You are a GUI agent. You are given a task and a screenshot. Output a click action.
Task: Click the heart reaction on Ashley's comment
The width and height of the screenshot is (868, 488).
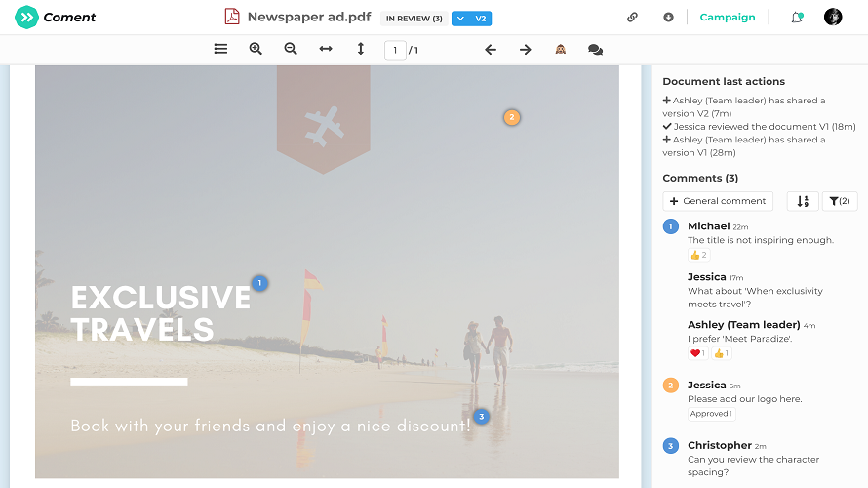[698, 353]
